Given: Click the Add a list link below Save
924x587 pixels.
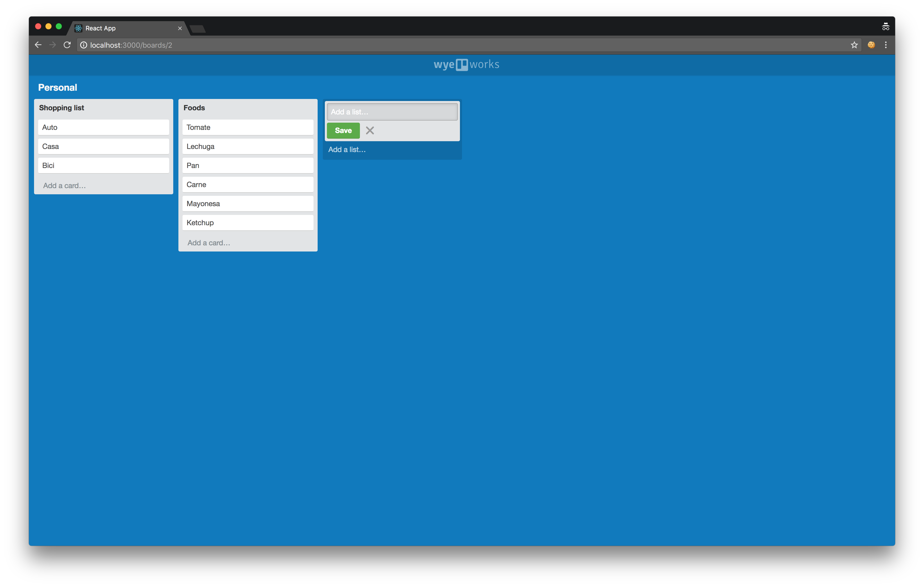Looking at the screenshot, I should pyautogui.click(x=347, y=149).
